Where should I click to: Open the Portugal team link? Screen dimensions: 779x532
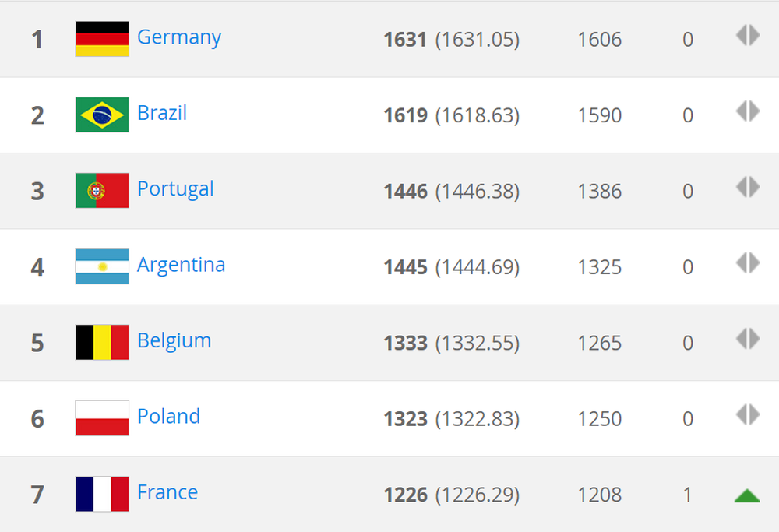175,189
